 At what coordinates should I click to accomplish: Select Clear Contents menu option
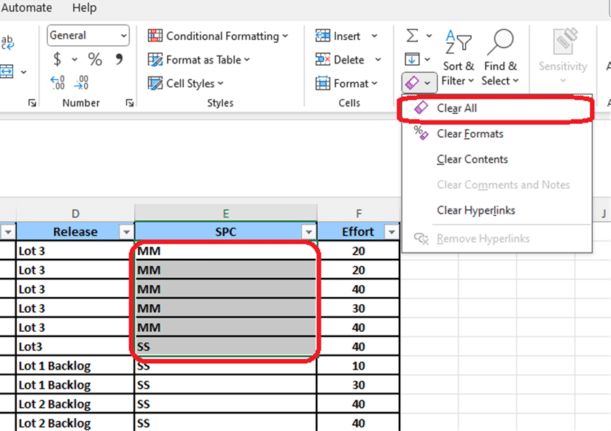coord(472,159)
